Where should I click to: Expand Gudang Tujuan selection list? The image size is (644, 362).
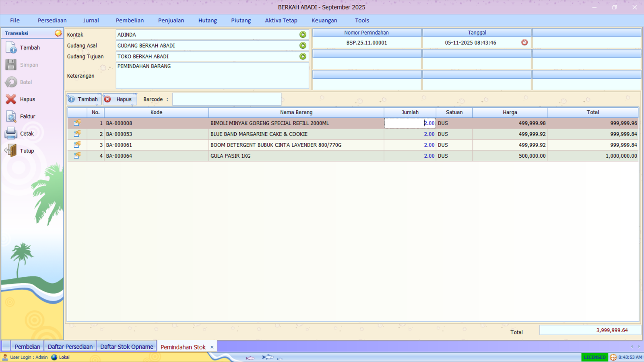[x=303, y=57]
